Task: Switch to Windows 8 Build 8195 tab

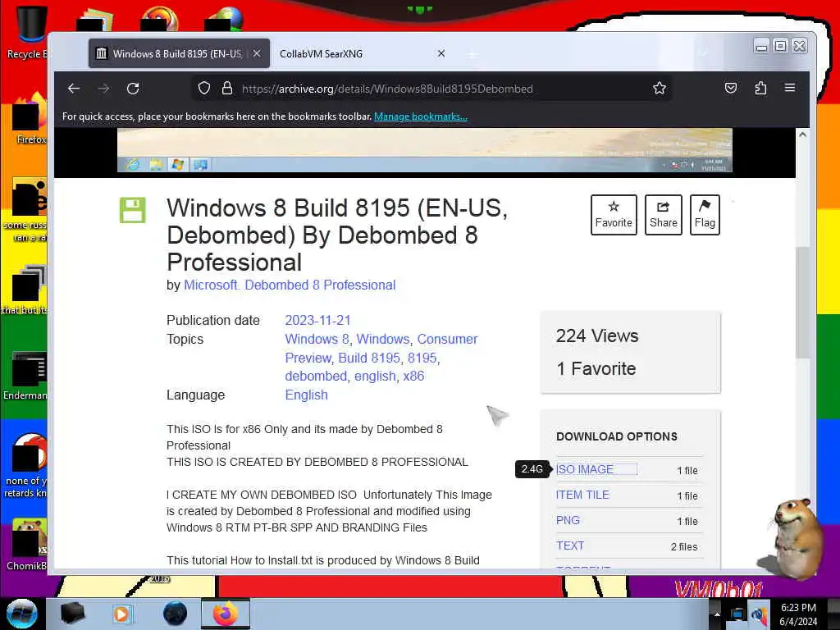Action: (x=179, y=53)
